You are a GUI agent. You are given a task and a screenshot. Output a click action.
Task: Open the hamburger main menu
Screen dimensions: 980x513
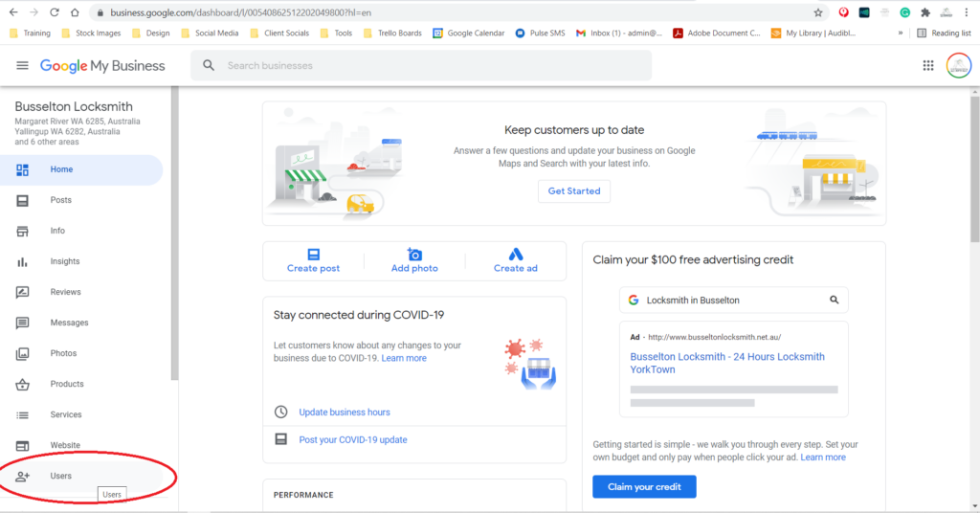(22, 66)
